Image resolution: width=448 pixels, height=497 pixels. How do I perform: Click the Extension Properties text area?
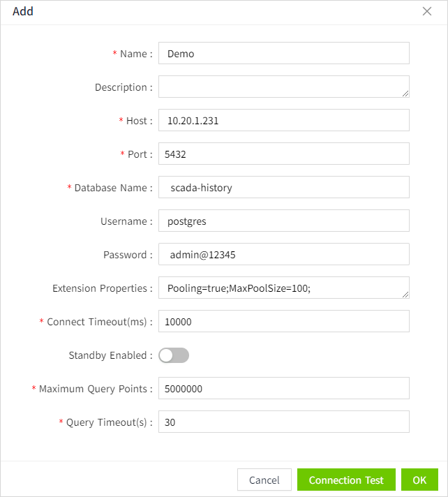[279, 288]
